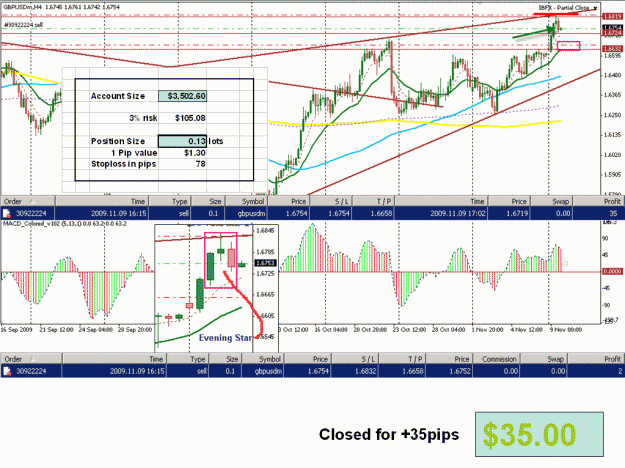Click the T / P header in the Commission table
This screenshot has width=625, height=468.
pos(401,359)
